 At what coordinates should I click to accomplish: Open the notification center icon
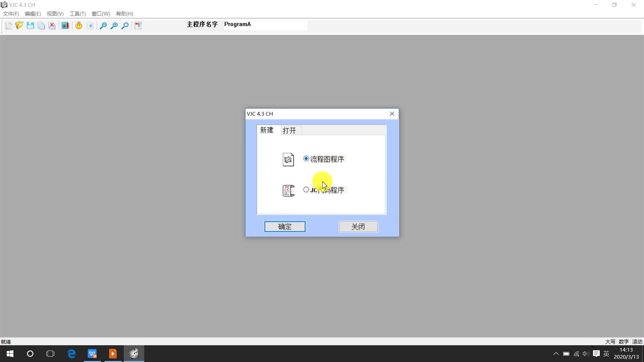coord(596,354)
